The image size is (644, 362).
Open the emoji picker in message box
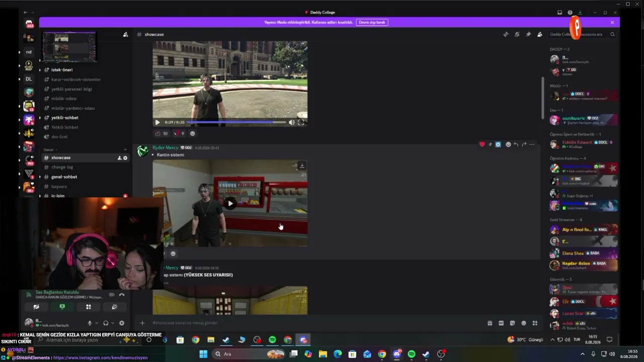[524, 323]
